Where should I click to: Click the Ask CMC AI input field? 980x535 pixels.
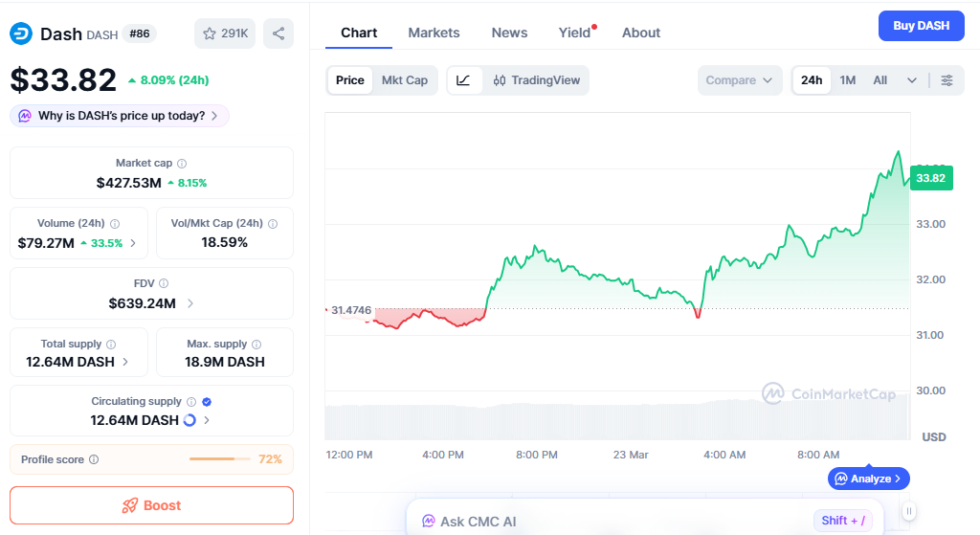645,519
